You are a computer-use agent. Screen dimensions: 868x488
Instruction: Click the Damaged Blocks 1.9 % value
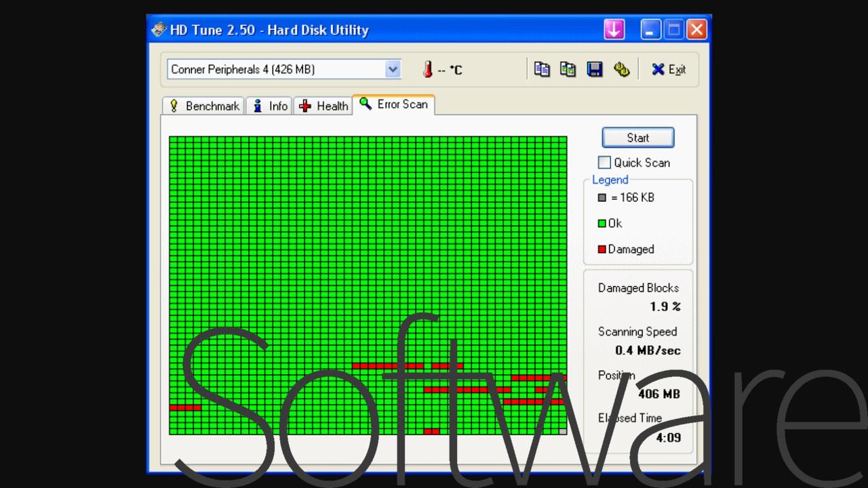tap(665, 307)
